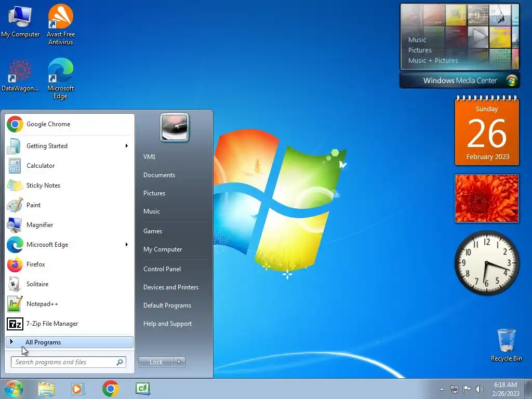Select the Avast Free Antivirus desktop shortcut
This screenshot has height=399, width=532.
61,24
